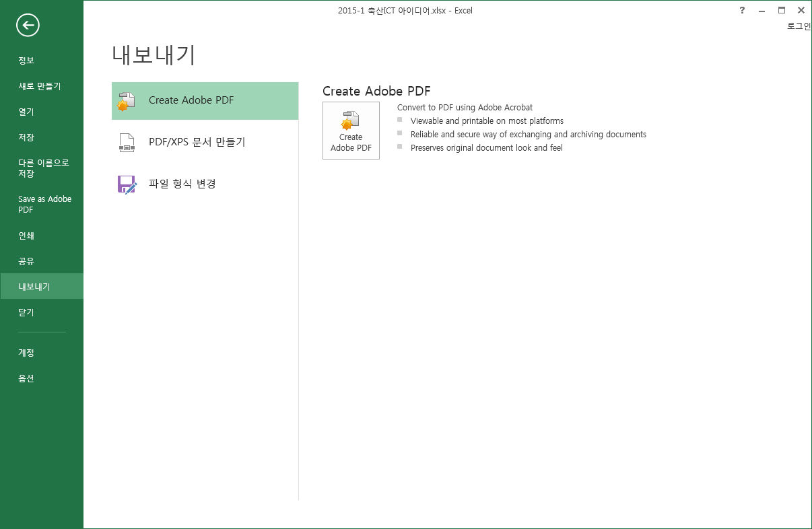Screen dimensions: 812x529
Task: Maximize the Excel window
Action: 781,10
